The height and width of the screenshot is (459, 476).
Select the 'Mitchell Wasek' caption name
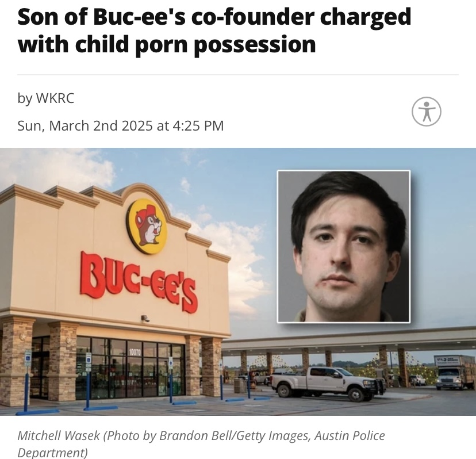click(x=59, y=435)
